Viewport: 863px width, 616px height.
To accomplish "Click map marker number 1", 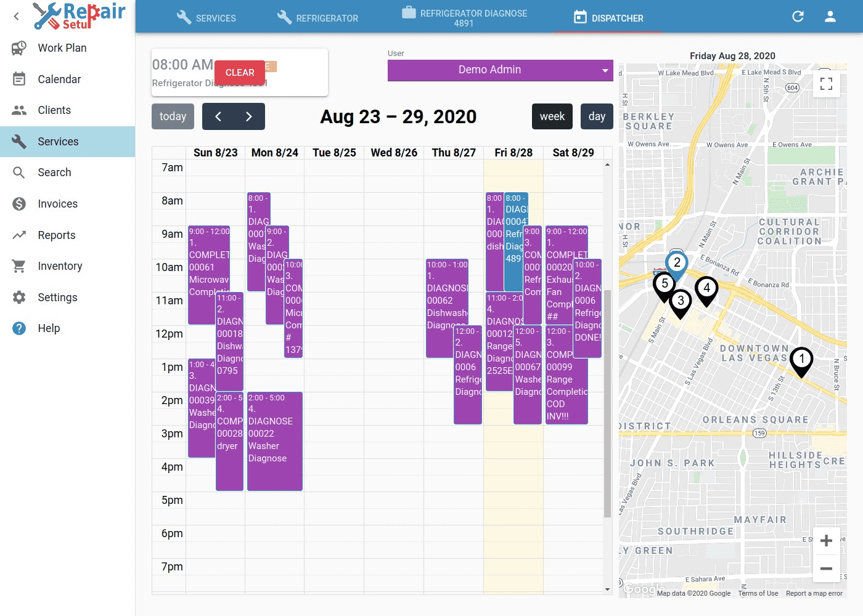I will tap(801, 360).
